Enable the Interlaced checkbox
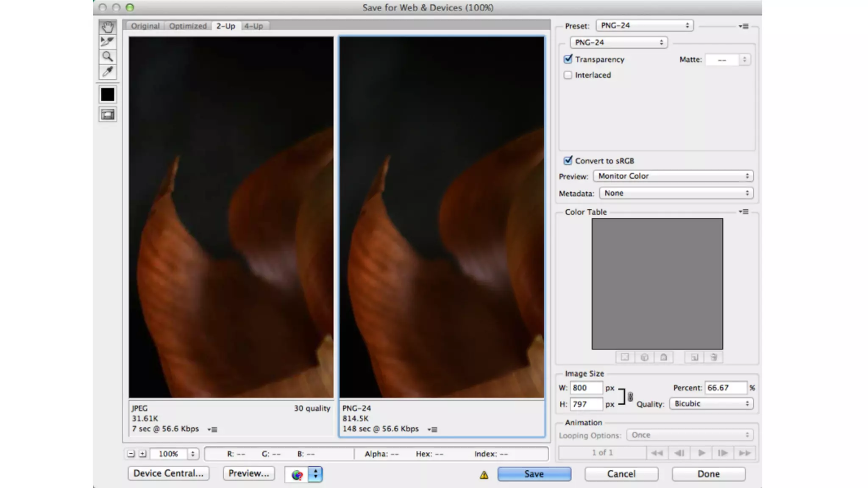 pos(568,75)
